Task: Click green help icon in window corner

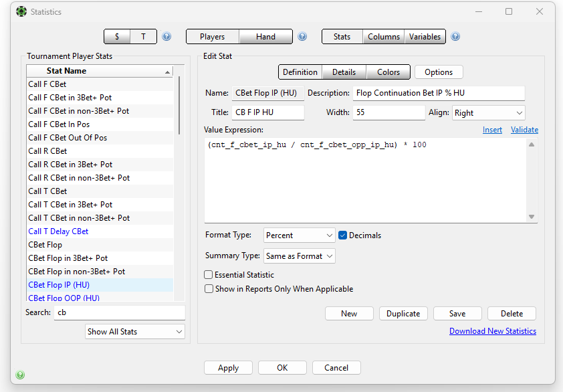Action: [20, 375]
